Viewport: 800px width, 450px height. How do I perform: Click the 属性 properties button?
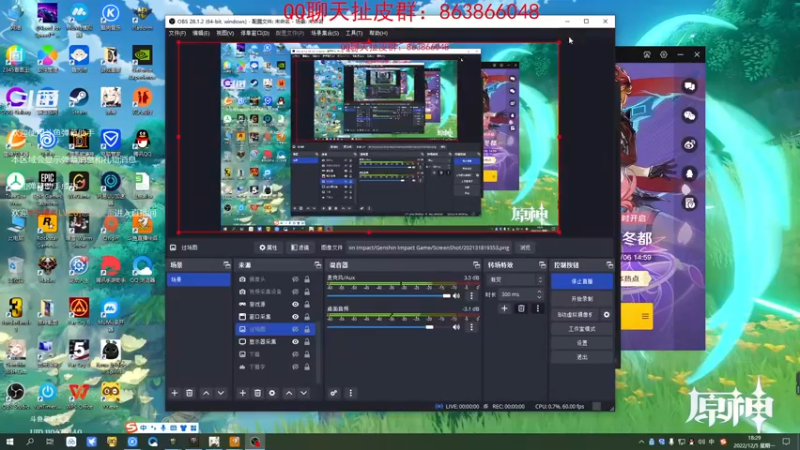[x=268, y=247]
